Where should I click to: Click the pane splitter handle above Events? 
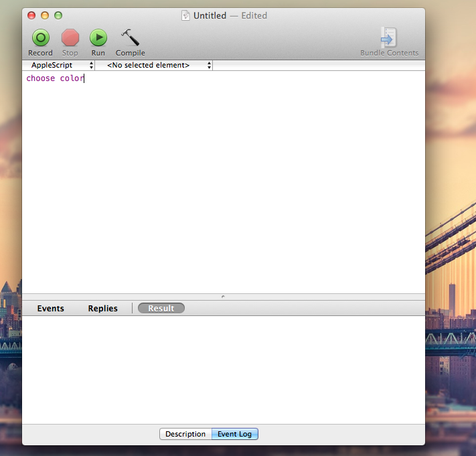point(223,297)
